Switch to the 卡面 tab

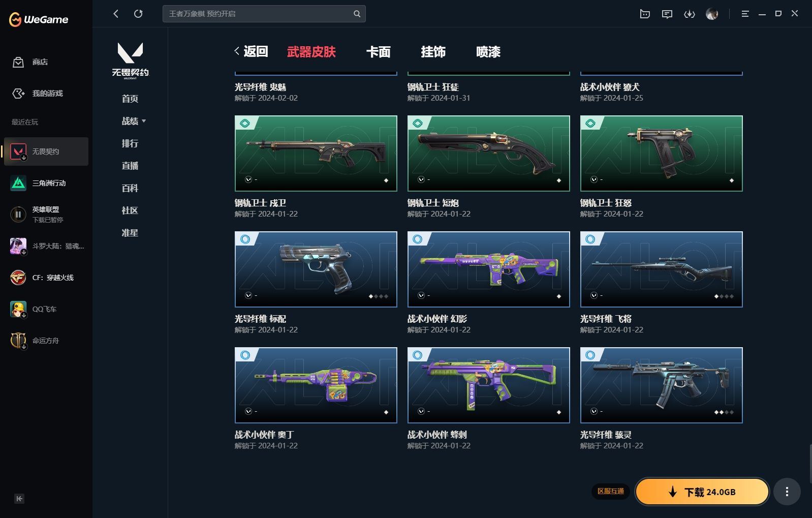point(378,52)
